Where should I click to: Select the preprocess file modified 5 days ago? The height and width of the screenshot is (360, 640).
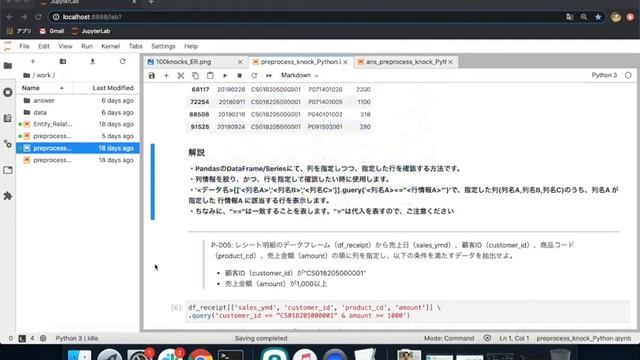[x=78, y=136]
